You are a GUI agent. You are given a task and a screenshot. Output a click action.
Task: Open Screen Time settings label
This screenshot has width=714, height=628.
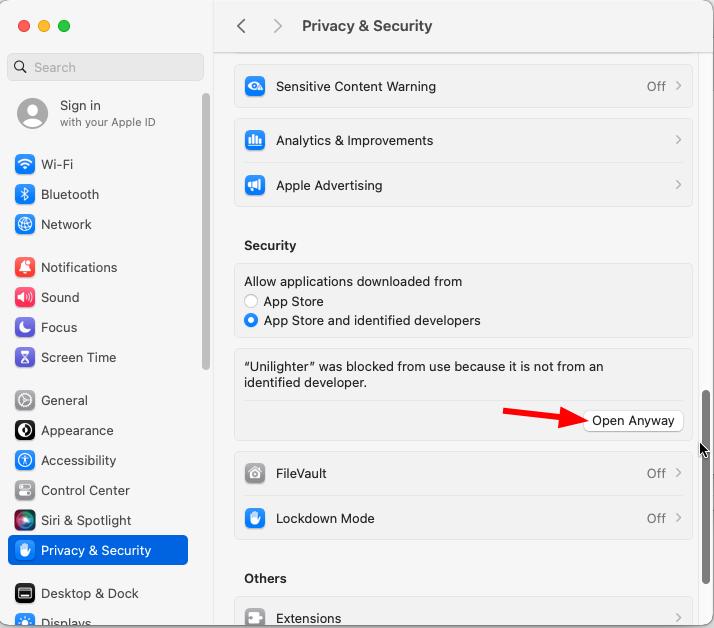click(x=79, y=357)
